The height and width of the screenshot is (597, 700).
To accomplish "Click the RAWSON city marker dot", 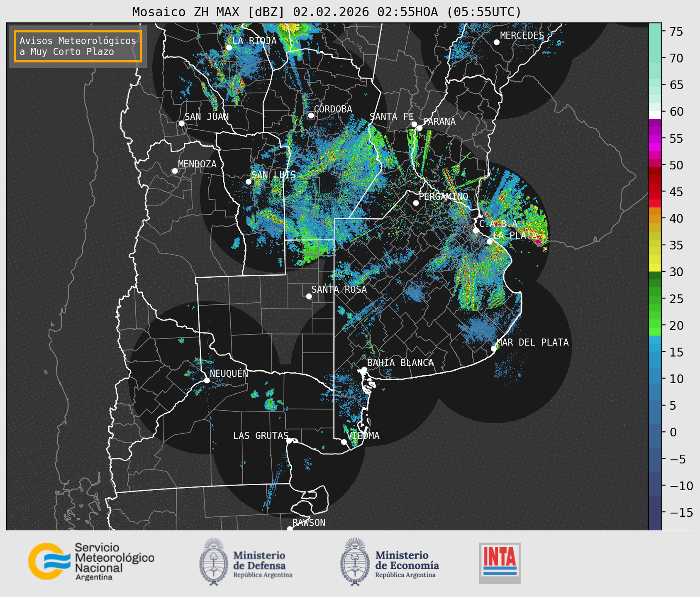I will point(290,528).
